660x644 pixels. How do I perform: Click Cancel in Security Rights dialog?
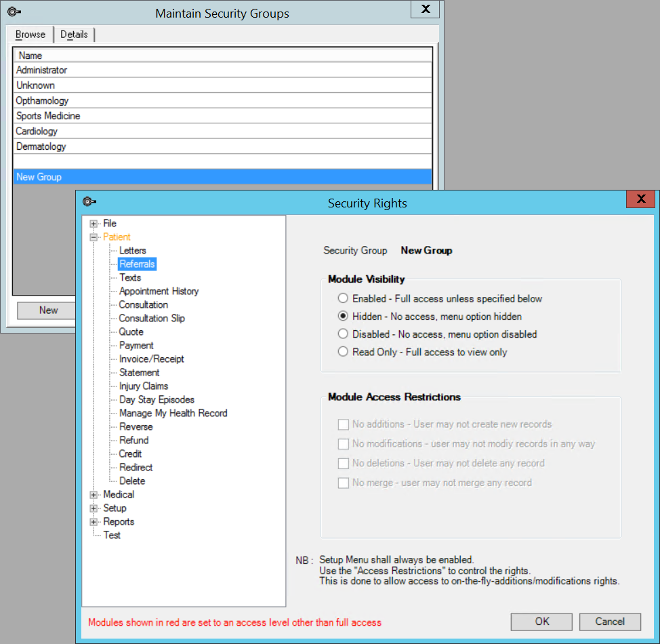pyautogui.click(x=610, y=622)
